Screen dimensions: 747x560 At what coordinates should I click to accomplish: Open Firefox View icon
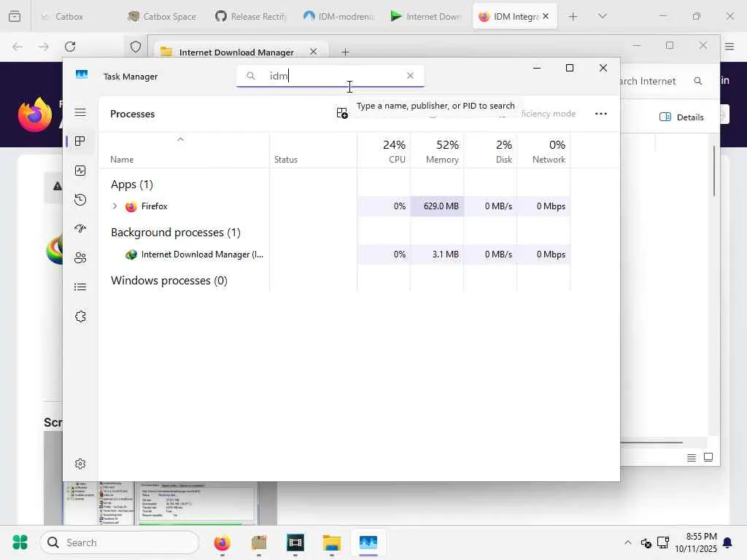15,16
